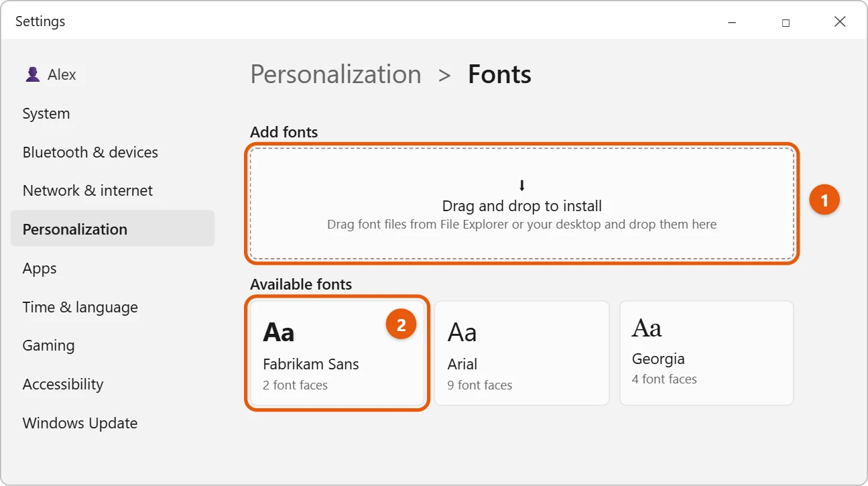Click the '2 font faces' text

pyautogui.click(x=296, y=385)
